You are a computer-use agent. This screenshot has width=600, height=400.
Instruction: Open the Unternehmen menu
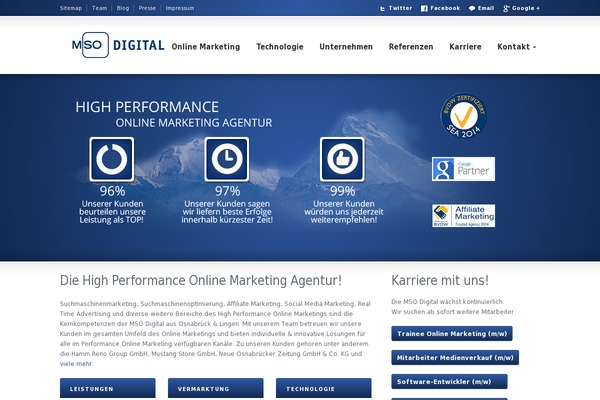click(346, 47)
